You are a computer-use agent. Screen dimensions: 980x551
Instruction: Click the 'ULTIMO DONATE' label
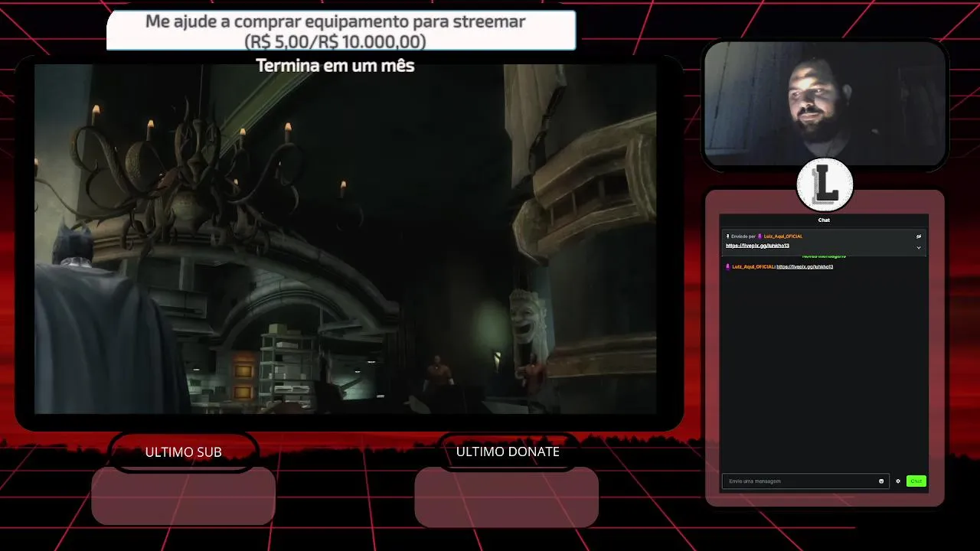(x=508, y=452)
